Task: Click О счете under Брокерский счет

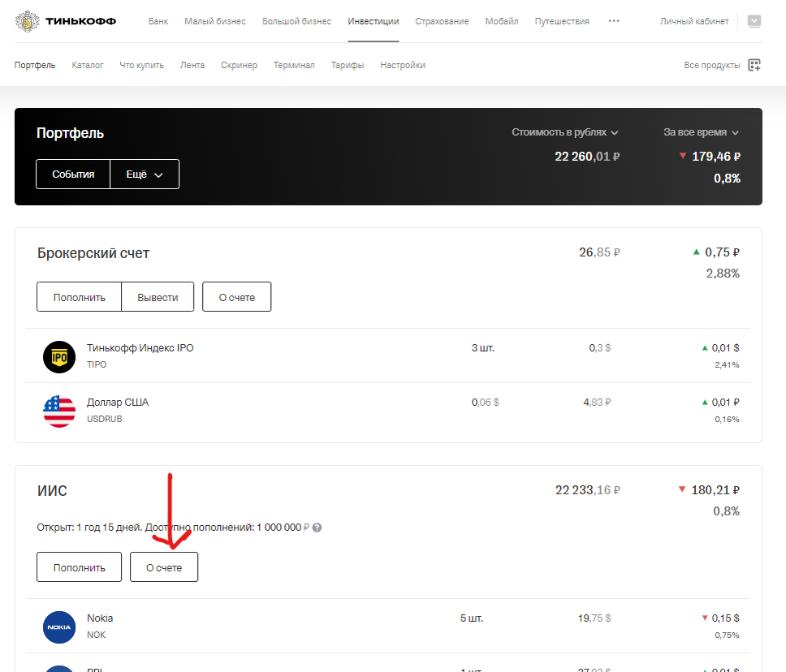Action: click(x=236, y=296)
